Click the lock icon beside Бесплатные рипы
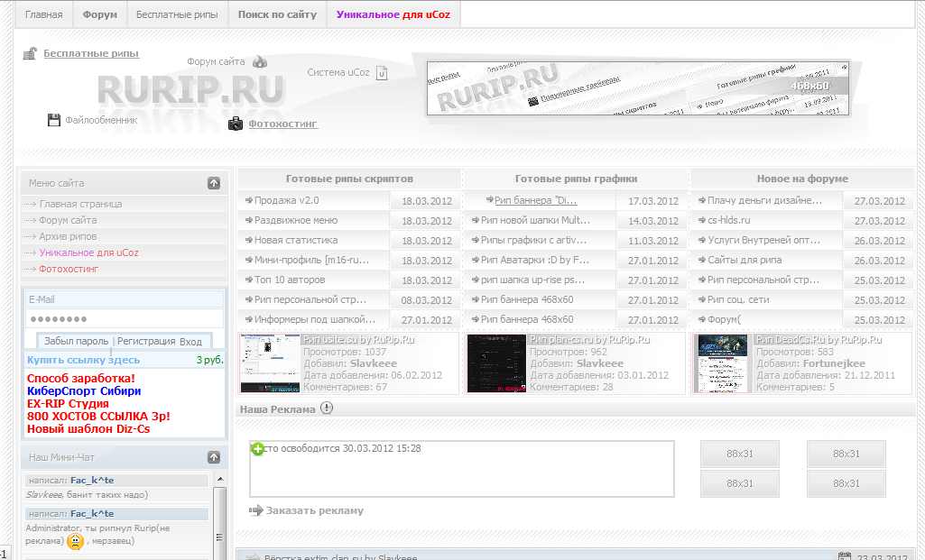Viewport: 925px width, 560px height. (x=30, y=53)
